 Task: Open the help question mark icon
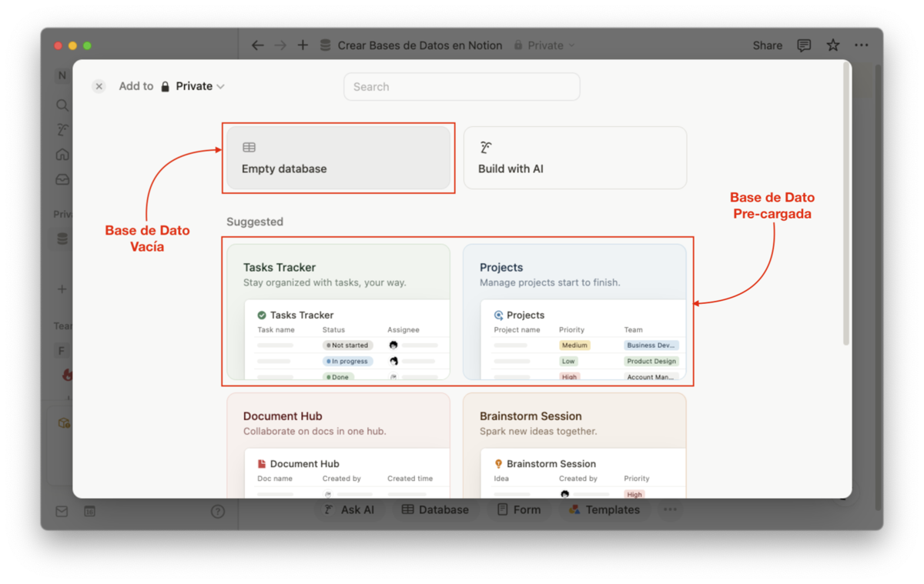(x=218, y=511)
